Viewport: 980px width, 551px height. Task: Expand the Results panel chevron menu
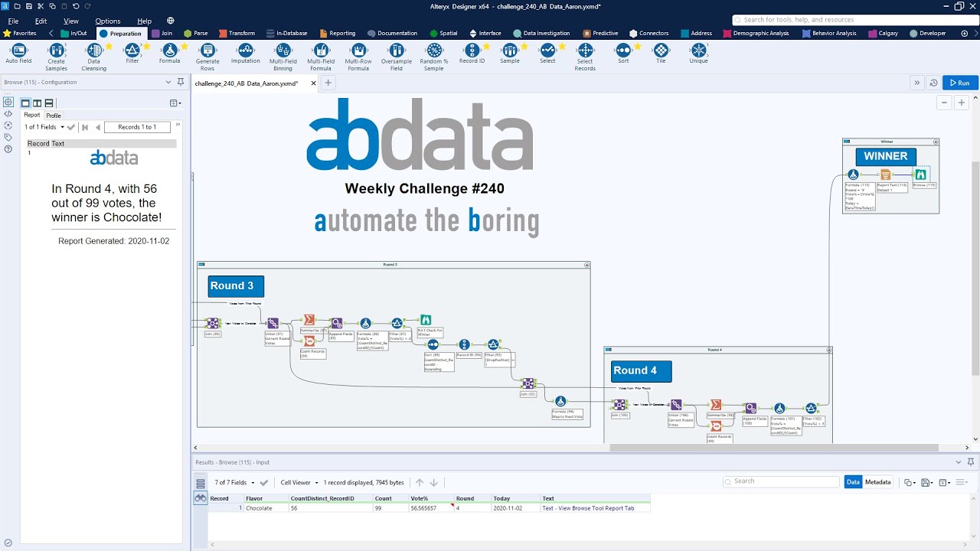(957, 462)
